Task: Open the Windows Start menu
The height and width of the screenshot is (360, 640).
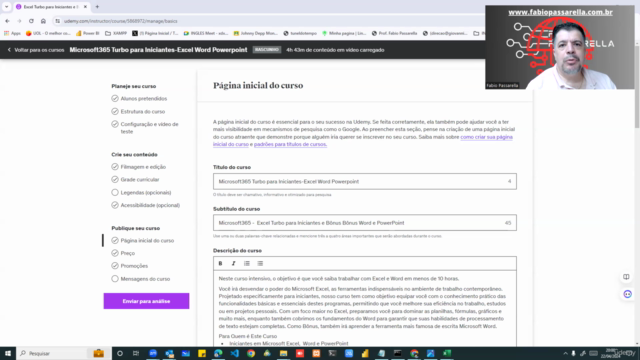Action: (x=8, y=353)
